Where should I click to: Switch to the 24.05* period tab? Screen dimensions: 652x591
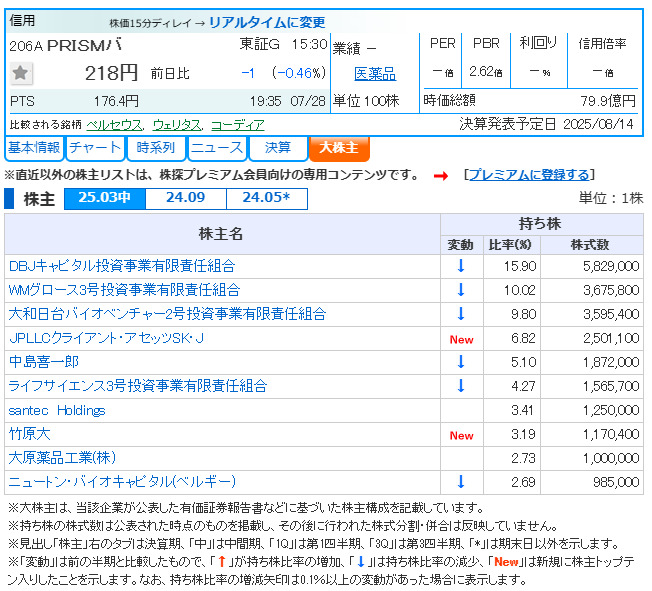[x=267, y=198]
